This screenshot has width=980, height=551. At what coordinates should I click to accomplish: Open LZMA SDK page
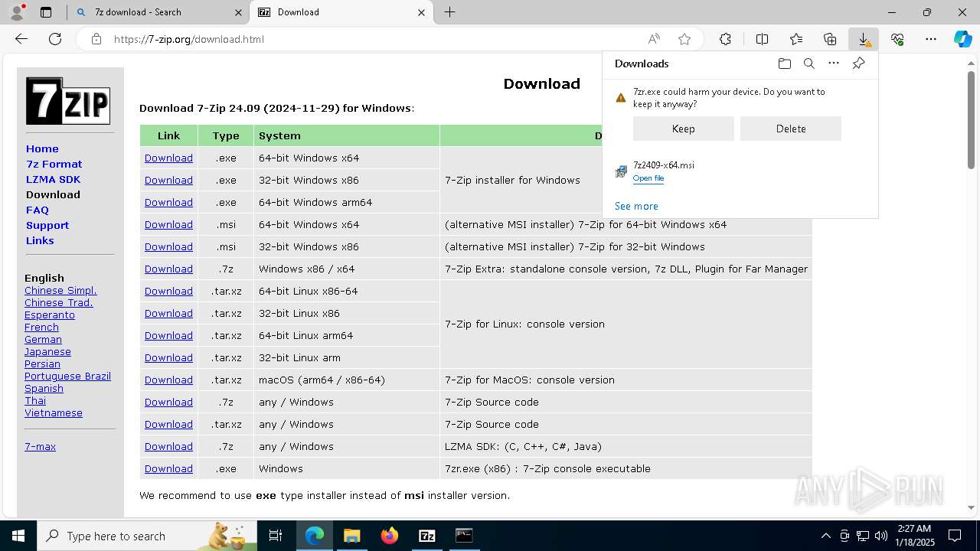[53, 179]
